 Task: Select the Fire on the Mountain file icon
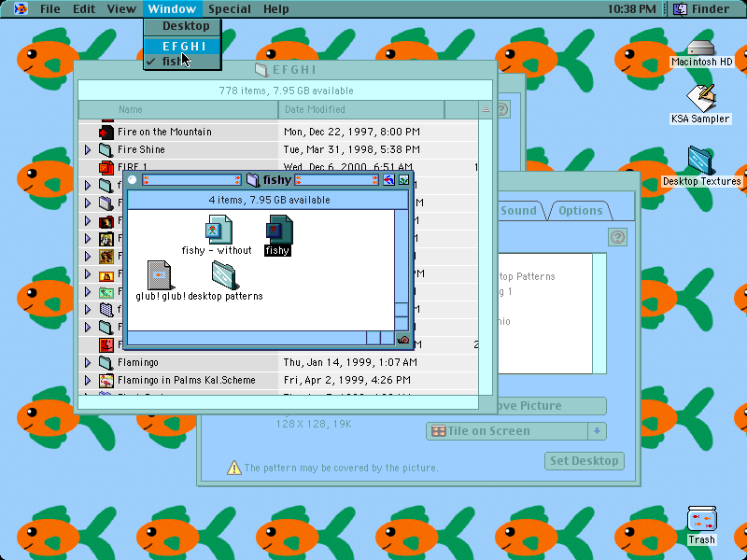pyautogui.click(x=106, y=132)
